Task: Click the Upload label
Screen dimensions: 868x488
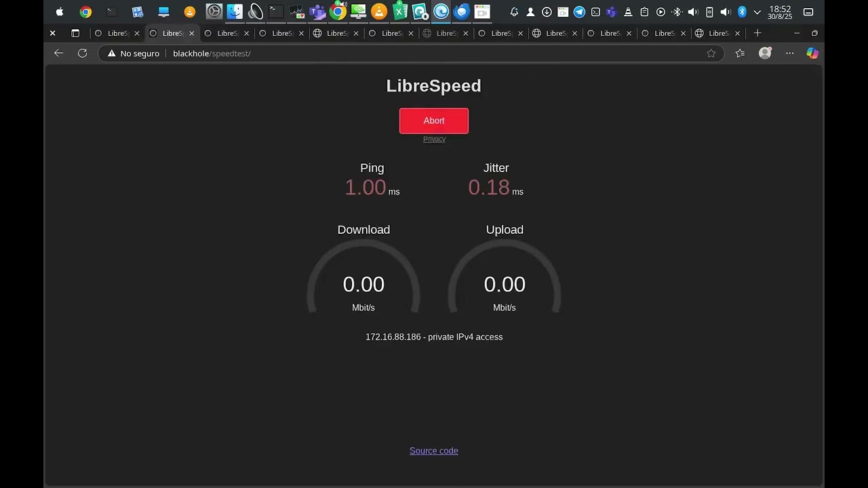Action: tap(505, 230)
